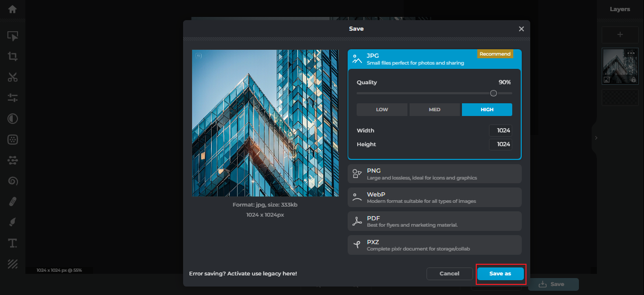Select the Crop tool

[x=13, y=57]
